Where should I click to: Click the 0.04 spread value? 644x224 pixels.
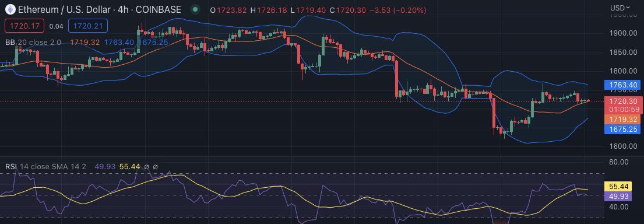56,26
